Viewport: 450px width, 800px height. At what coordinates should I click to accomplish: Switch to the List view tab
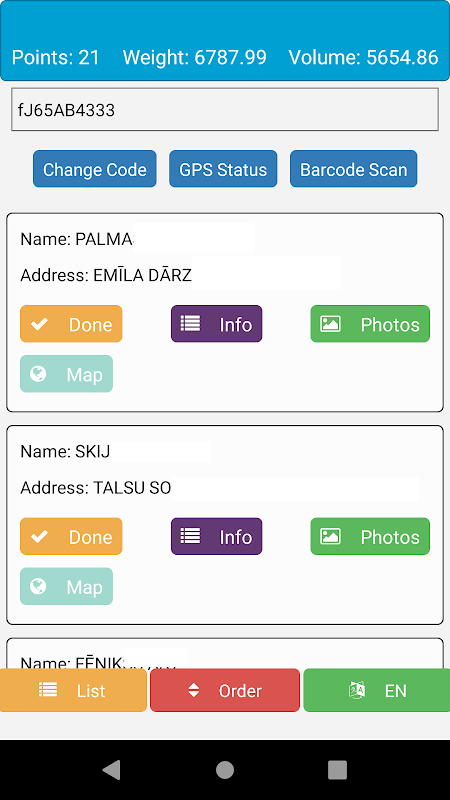(73, 690)
